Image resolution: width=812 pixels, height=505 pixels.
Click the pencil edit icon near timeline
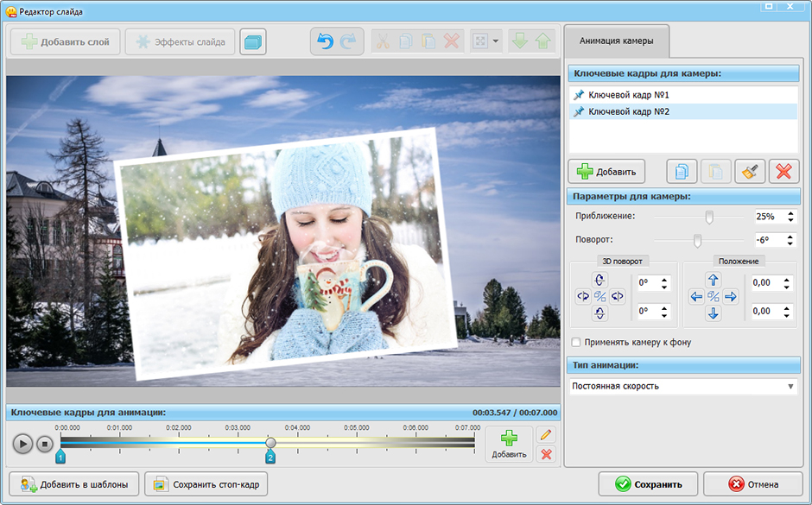pyautogui.click(x=546, y=434)
